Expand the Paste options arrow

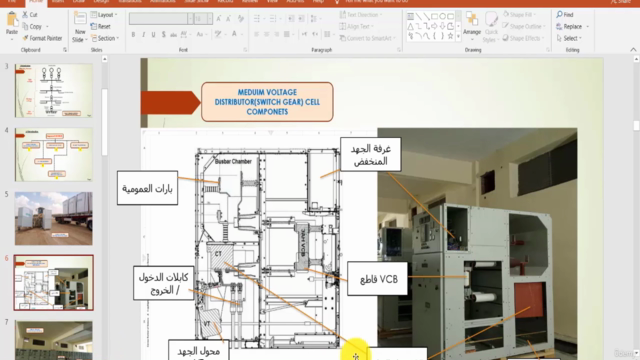(12, 40)
